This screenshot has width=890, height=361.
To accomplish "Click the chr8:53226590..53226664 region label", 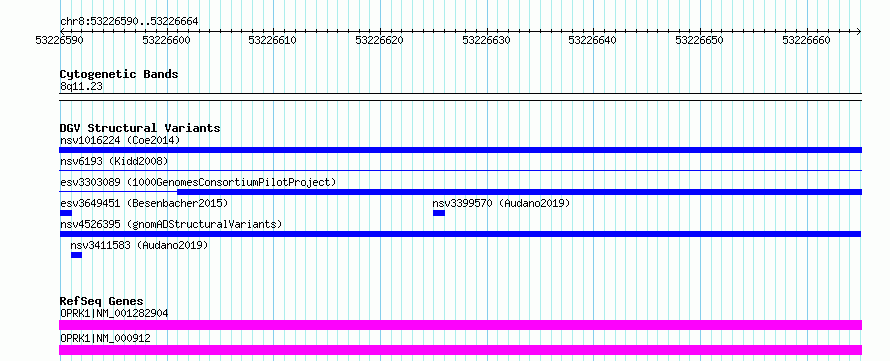I will (x=129, y=22).
